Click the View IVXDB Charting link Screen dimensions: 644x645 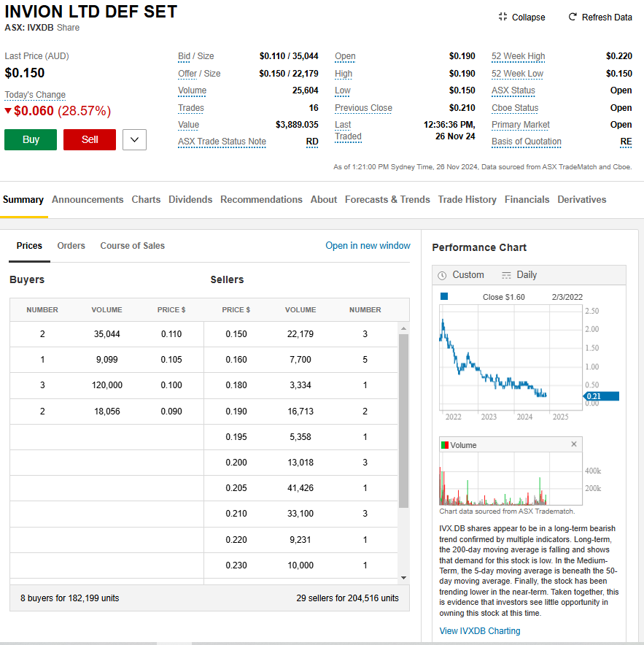[479, 631]
